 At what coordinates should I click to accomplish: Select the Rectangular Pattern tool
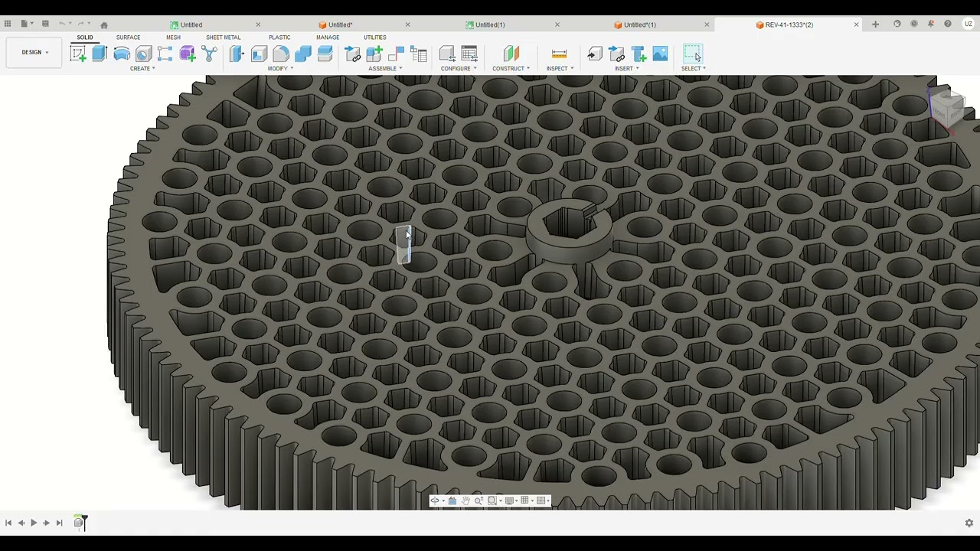[x=165, y=54]
